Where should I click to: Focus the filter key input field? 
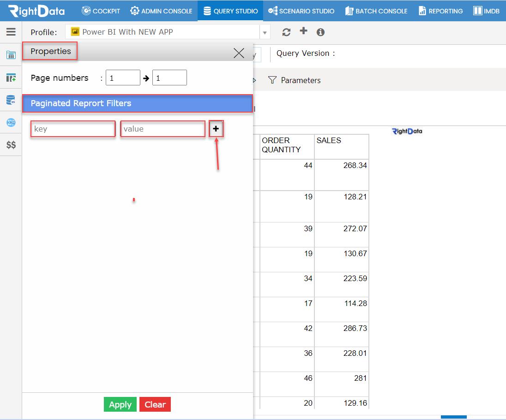tap(73, 129)
